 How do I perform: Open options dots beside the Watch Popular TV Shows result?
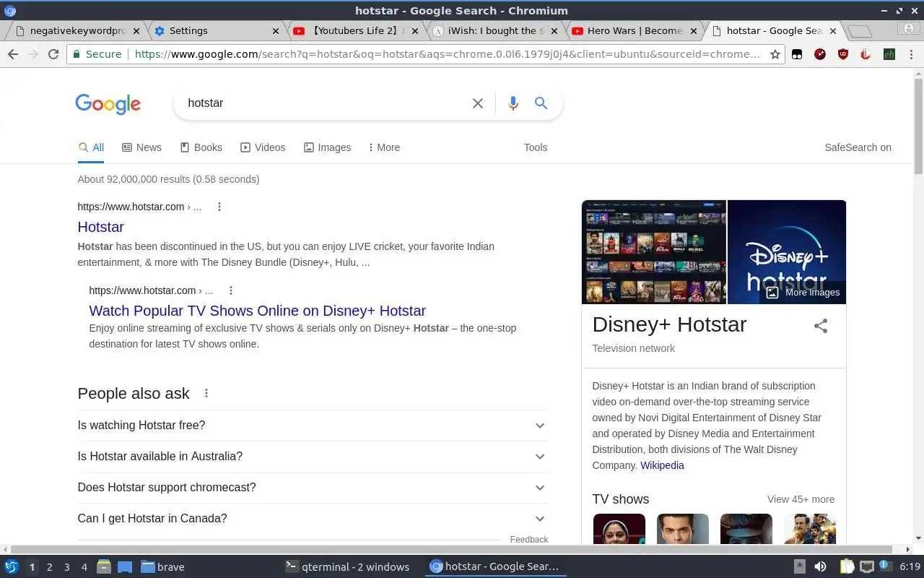point(231,290)
